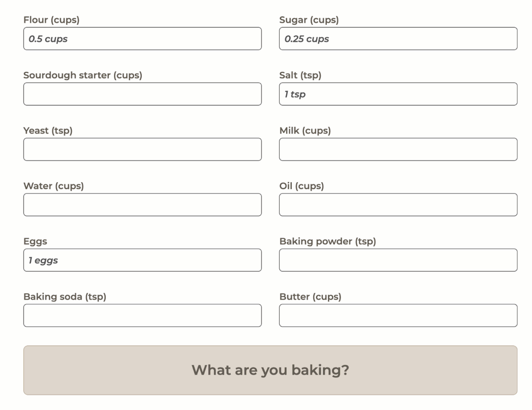Click the Butter (cups) input box
532x410 pixels.
398,315
